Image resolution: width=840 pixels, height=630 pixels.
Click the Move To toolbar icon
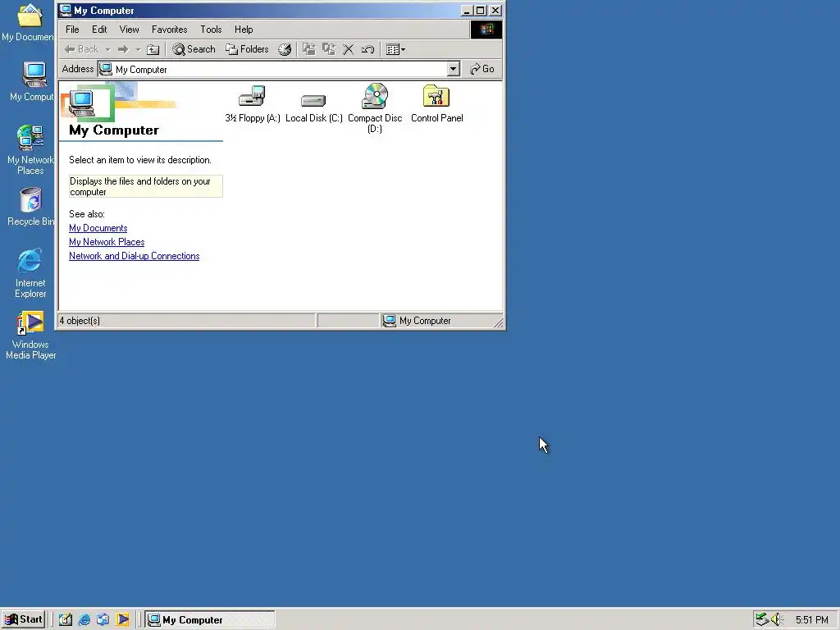pyautogui.click(x=309, y=49)
